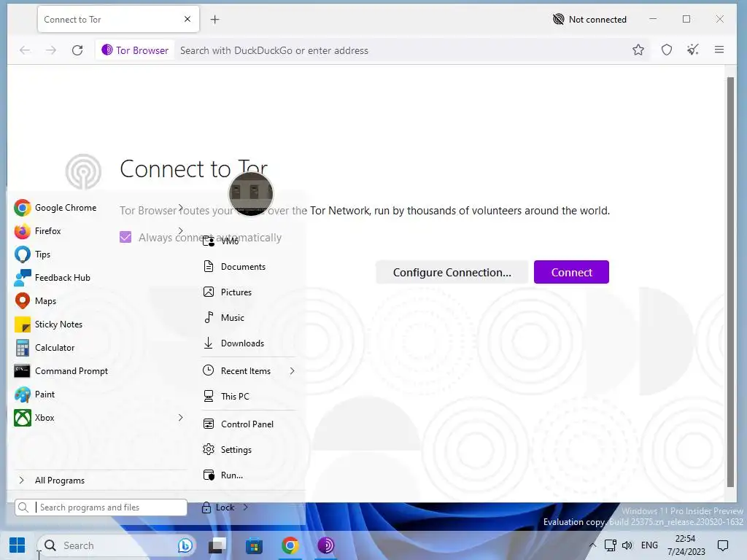Open the Xbox app entry

pos(34,418)
